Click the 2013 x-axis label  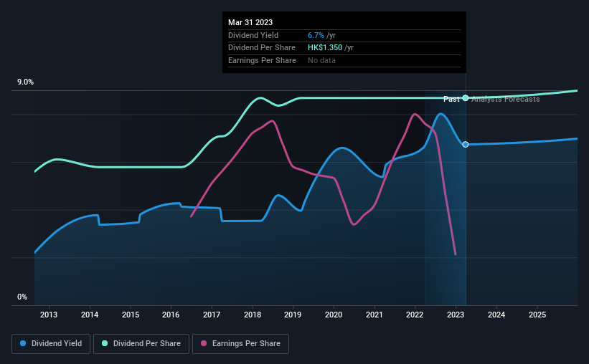click(49, 315)
